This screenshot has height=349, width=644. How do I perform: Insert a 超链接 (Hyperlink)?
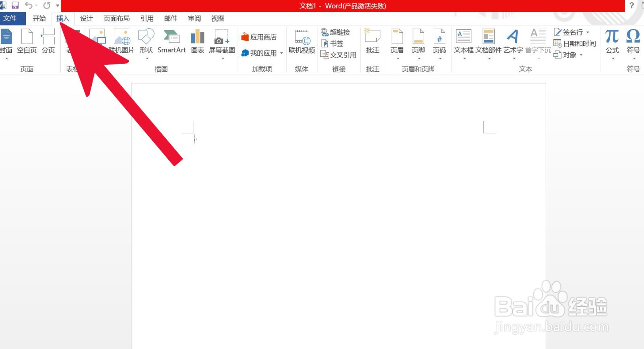(x=335, y=32)
